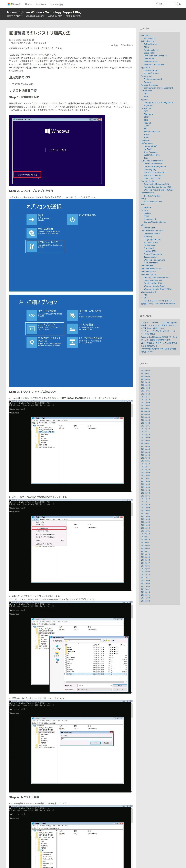The width and height of the screenshot is (186, 868).
Task: Open the Failover Clustering category
Action: (x=149, y=85)
